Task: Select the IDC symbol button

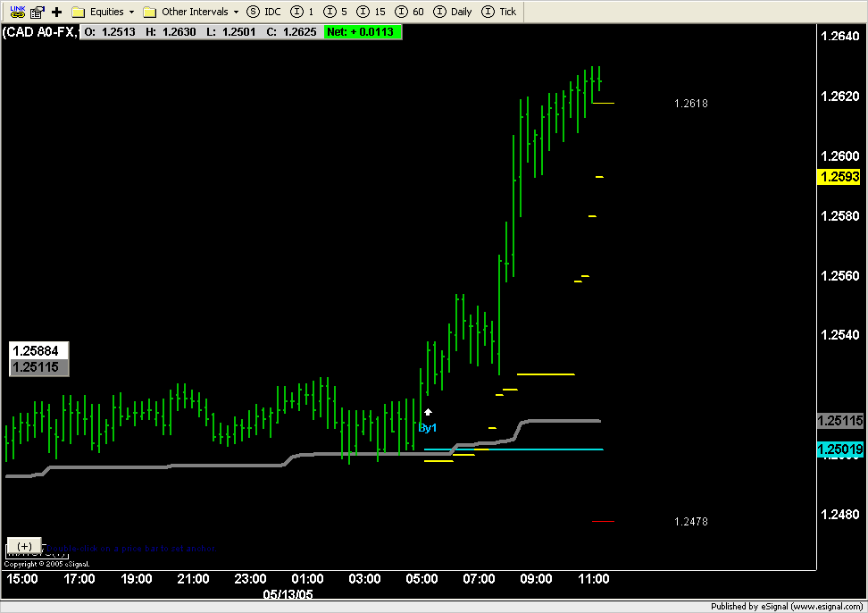Action: click(x=264, y=12)
